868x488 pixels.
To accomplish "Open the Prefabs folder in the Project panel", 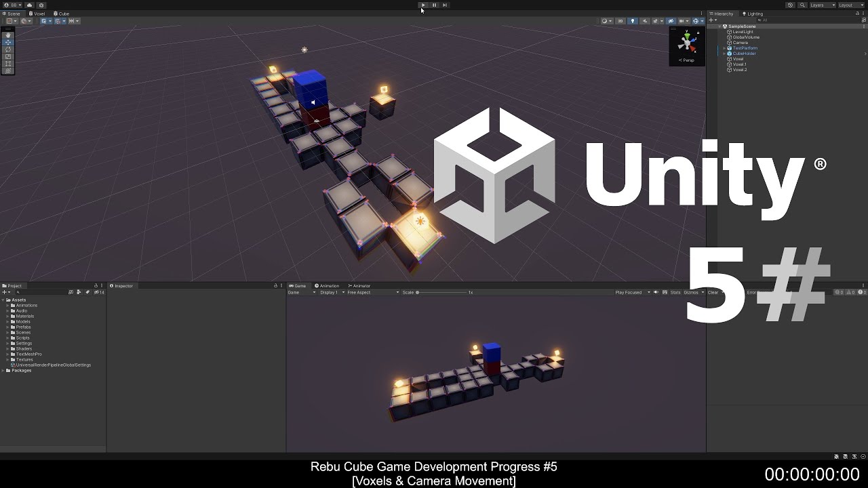I will click(x=23, y=327).
